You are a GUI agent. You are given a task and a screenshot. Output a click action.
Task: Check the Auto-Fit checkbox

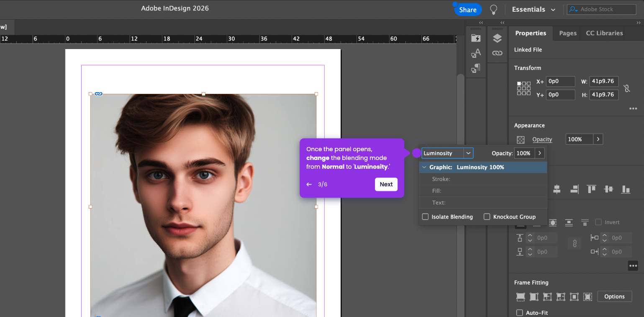(x=520, y=313)
